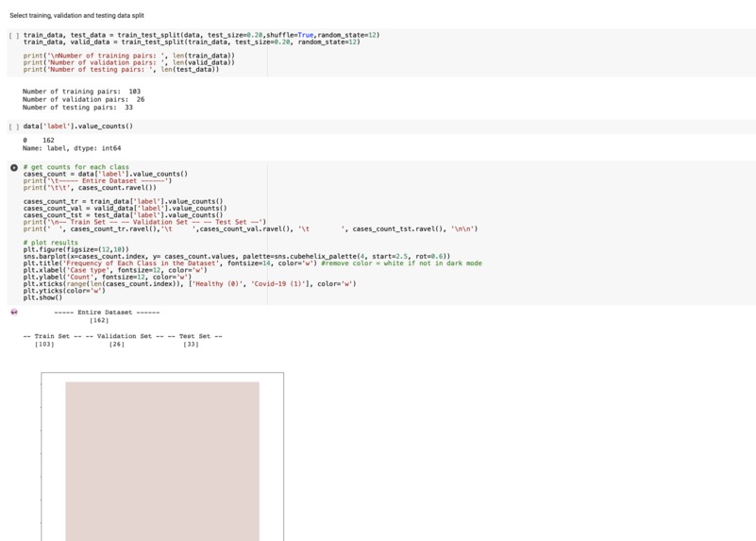Click the '----- Entire Dataset ------' output
This screenshot has height=541, width=756.
click(x=107, y=313)
